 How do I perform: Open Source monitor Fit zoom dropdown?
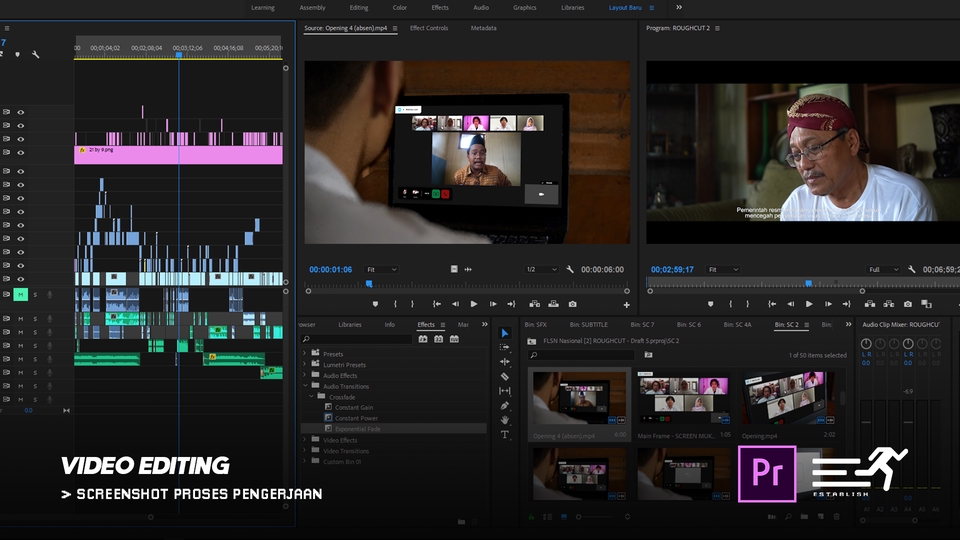[x=381, y=269]
